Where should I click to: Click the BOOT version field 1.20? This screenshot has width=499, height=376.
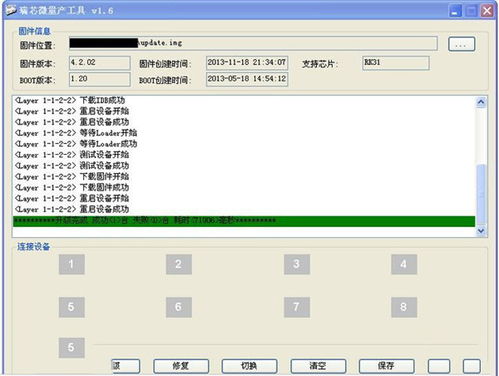pos(99,79)
